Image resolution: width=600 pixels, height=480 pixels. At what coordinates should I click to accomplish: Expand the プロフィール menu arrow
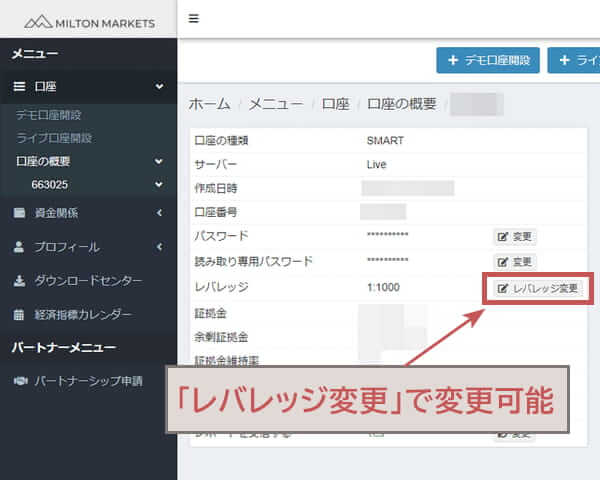tap(160, 247)
